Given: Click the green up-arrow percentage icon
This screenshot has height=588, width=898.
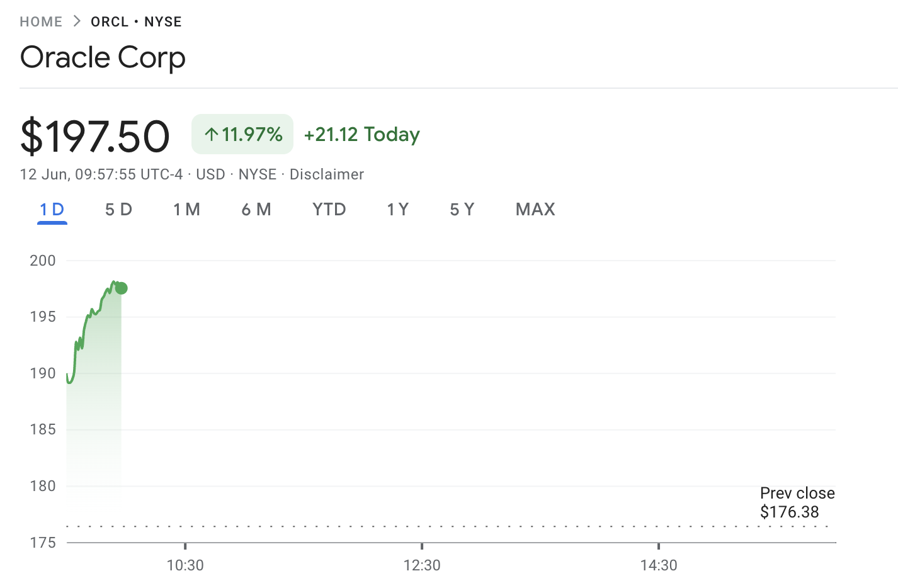Looking at the screenshot, I should (x=212, y=134).
